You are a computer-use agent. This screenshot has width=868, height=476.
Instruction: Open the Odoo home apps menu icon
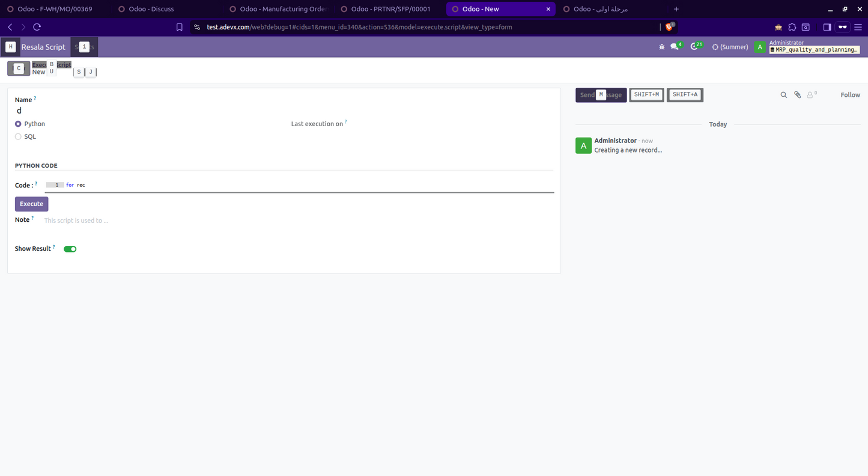(10, 47)
